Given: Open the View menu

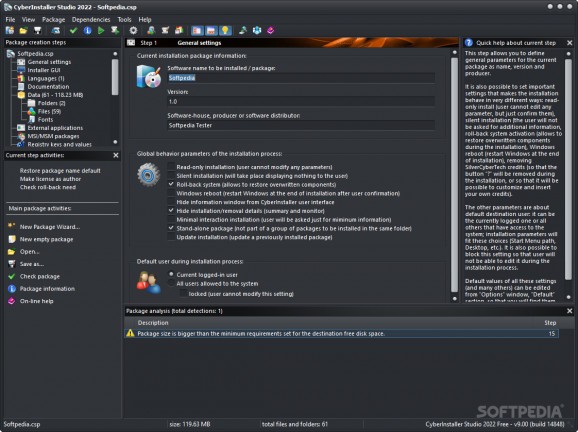Looking at the screenshot, I should (28, 20).
